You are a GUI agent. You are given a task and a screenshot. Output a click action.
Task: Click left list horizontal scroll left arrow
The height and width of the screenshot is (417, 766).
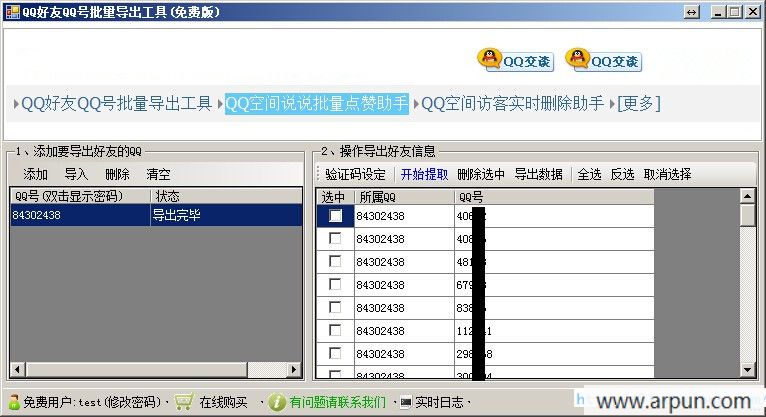(x=18, y=369)
